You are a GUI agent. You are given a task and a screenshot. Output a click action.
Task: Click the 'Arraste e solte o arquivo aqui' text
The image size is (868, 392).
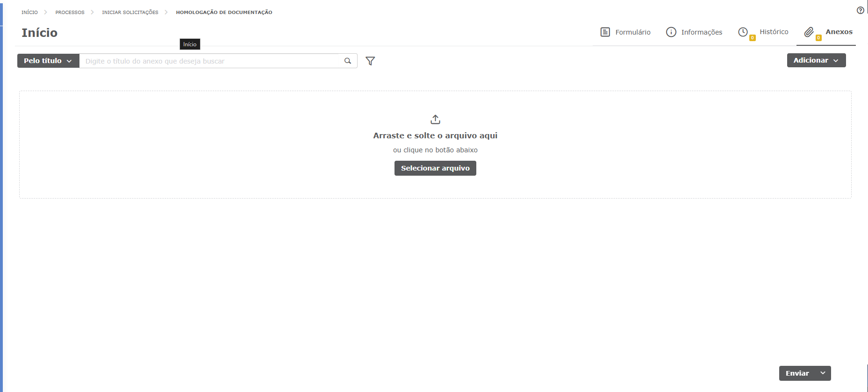(435, 135)
